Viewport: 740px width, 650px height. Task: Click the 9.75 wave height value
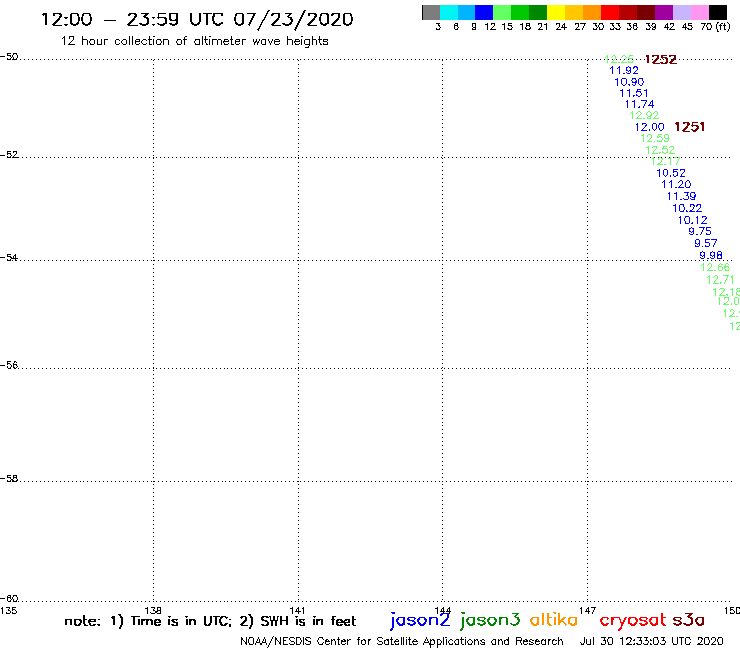[x=700, y=231]
